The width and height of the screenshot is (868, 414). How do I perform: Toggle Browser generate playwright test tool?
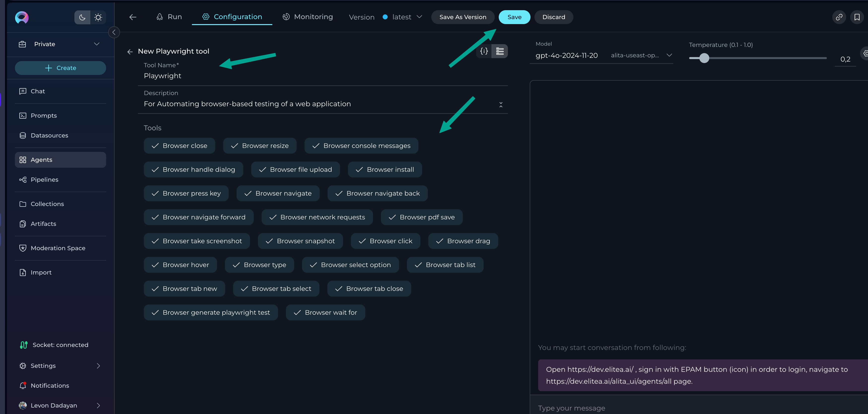click(x=211, y=312)
